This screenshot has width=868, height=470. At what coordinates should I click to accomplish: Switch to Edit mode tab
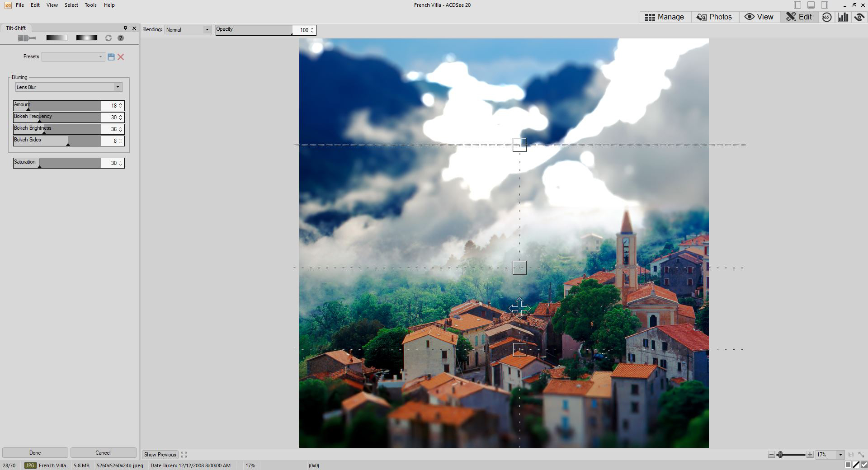pyautogui.click(x=799, y=17)
